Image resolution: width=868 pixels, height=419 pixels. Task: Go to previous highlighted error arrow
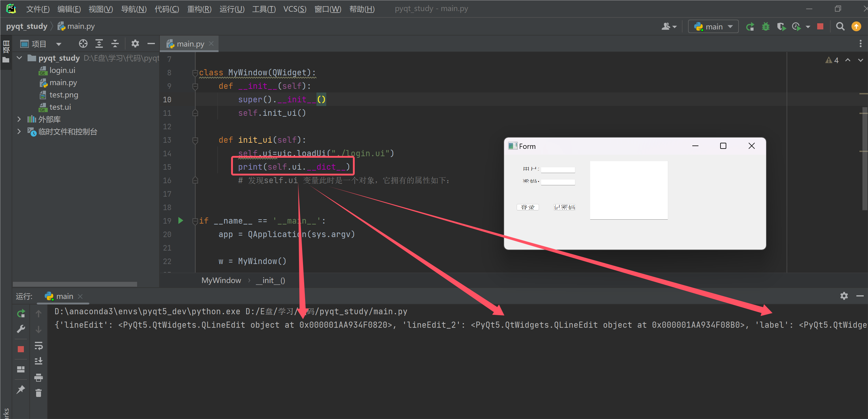(x=848, y=60)
